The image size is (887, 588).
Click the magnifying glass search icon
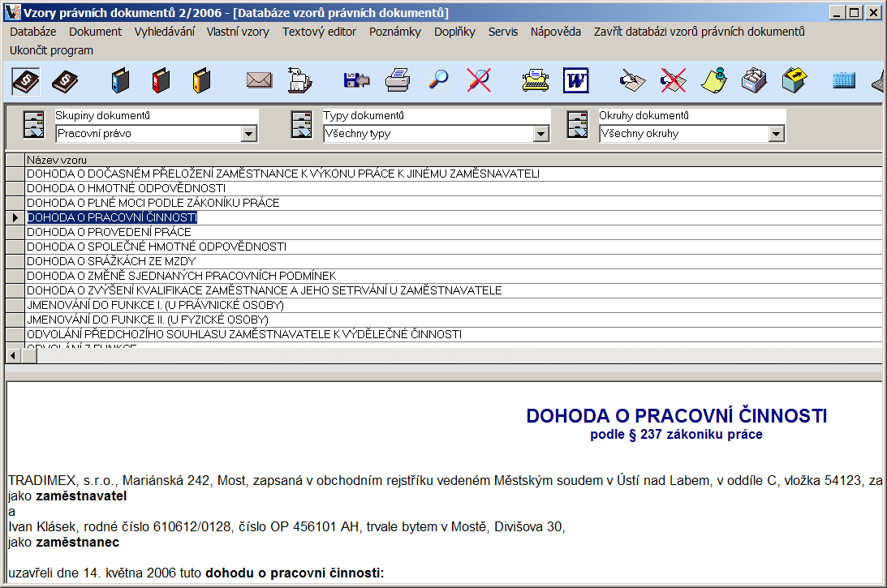(438, 79)
